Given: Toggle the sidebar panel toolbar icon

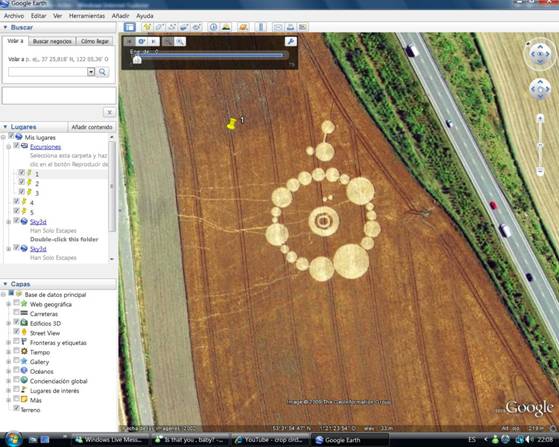Looking at the screenshot, I should click(129, 27).
